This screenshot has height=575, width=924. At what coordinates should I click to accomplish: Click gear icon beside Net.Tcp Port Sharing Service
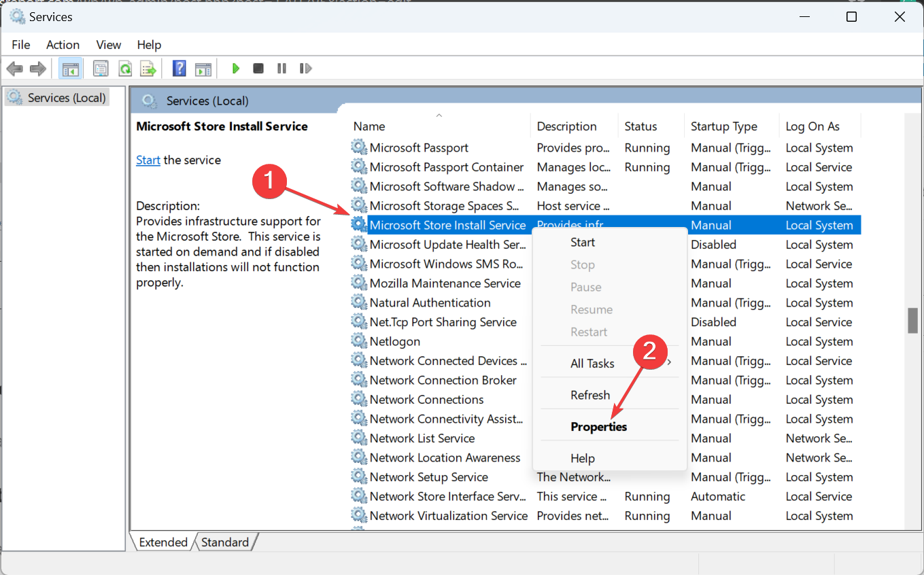pos(359,321)
